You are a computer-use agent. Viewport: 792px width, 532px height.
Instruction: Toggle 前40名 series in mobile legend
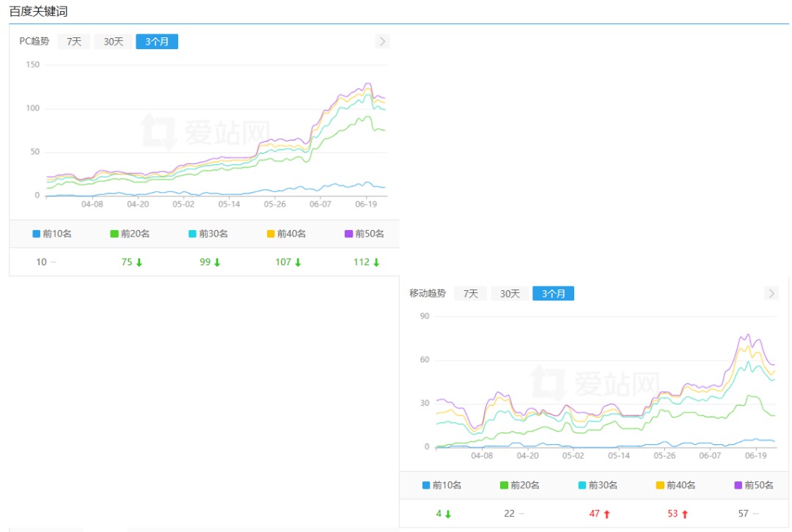675,485
